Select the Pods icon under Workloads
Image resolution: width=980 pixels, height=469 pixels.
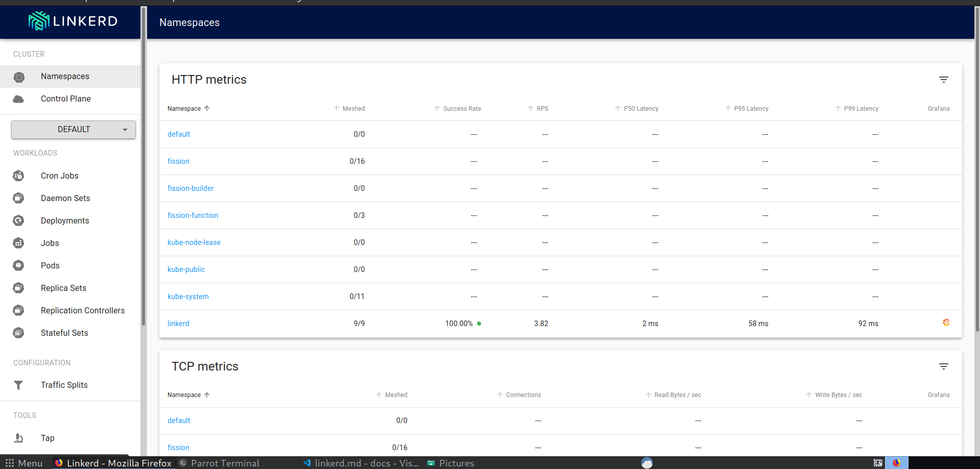[x=18, y=265]
